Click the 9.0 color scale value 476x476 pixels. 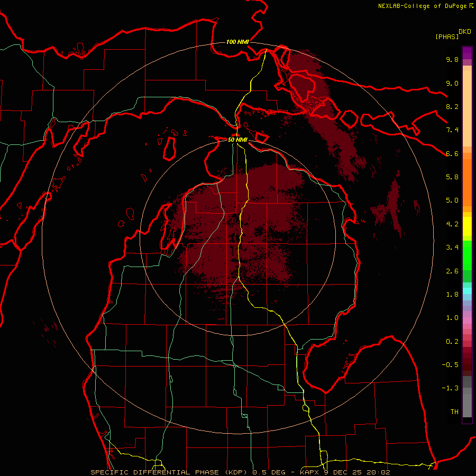452,83
